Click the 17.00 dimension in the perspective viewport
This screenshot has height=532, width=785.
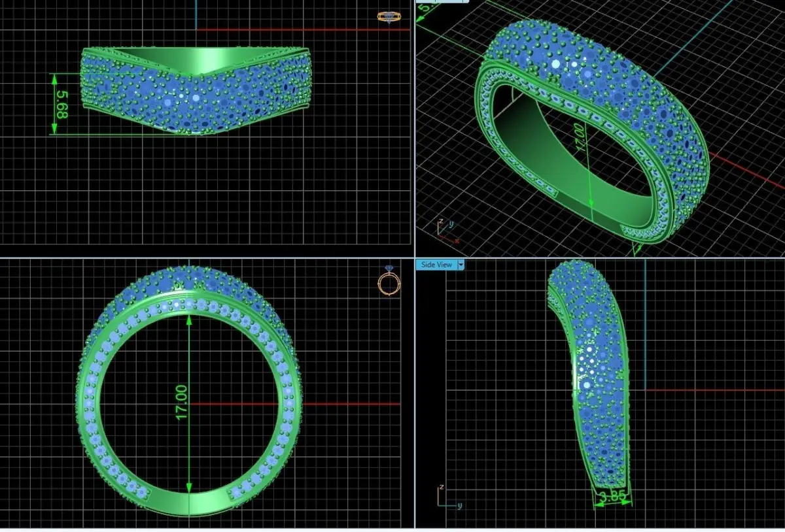[579, 138]
